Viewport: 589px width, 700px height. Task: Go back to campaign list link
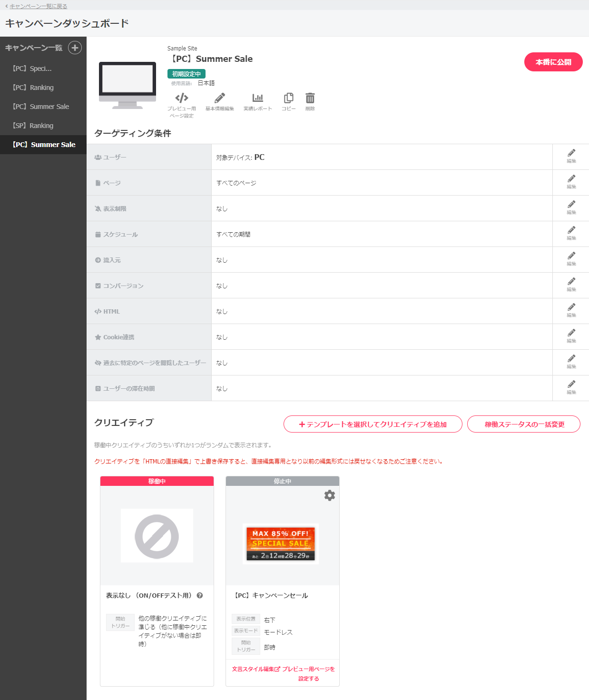tap(38, 6)
